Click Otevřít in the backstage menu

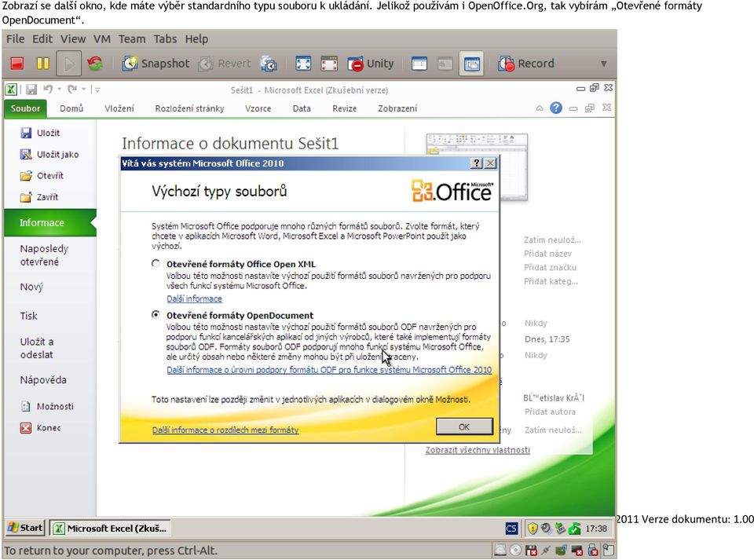point(42,175)
